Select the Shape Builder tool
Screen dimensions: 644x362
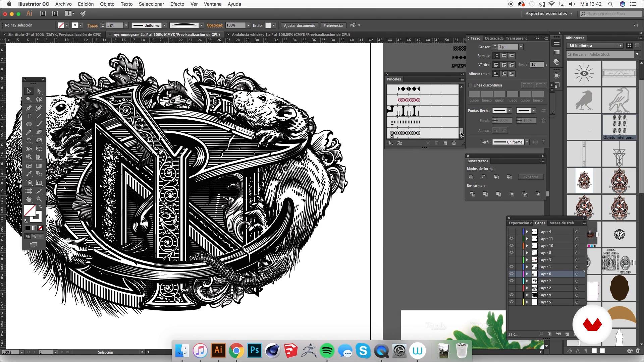(29, 157)
